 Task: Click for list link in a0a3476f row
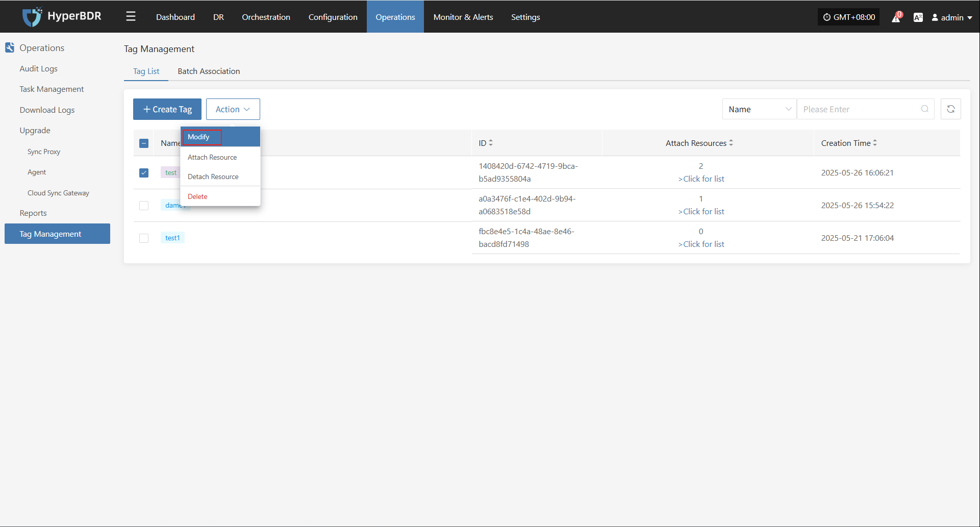point(701,212)
